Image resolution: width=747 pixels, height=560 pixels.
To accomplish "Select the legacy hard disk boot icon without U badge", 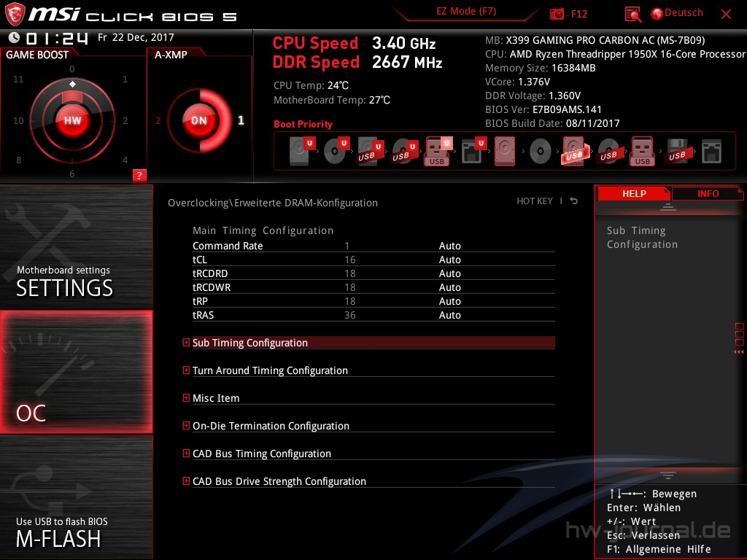I will point(505,151).
